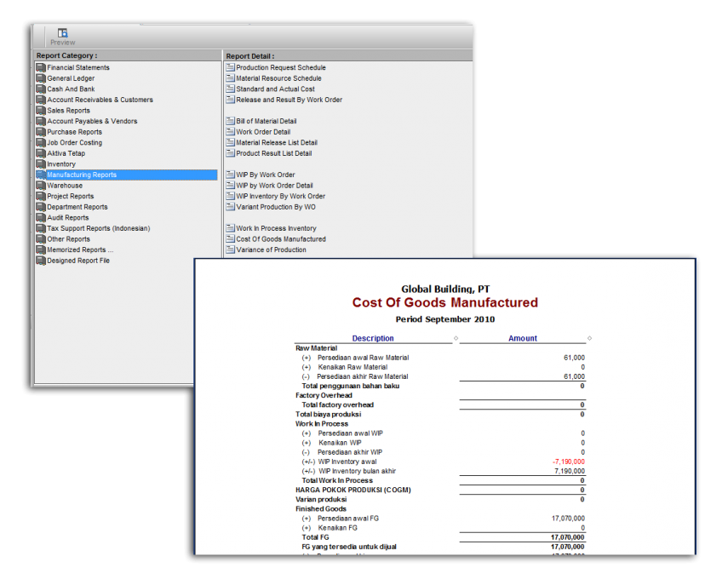
Task: Click the Description column header
Action: [373, 338]
